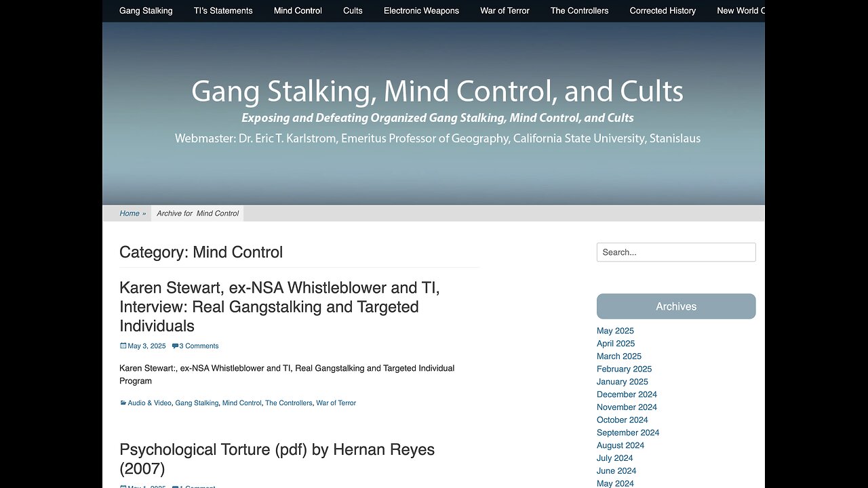The height and width of the screenshot is (488, 868).
Task: Open the December 2024 archive
Action: point(627,394)
